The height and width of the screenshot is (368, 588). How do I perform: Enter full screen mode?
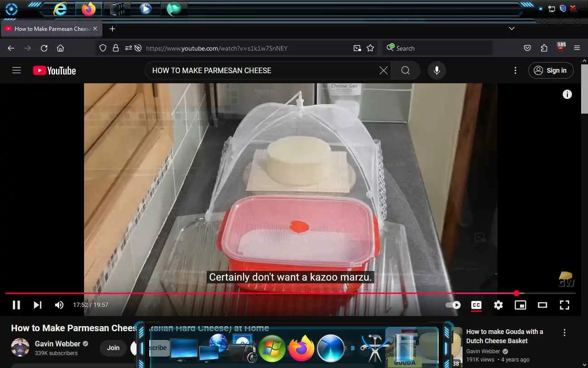(565, 305)
